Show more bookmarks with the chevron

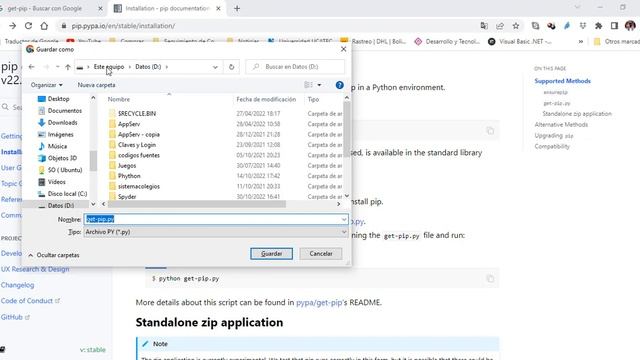pos(581,42)
